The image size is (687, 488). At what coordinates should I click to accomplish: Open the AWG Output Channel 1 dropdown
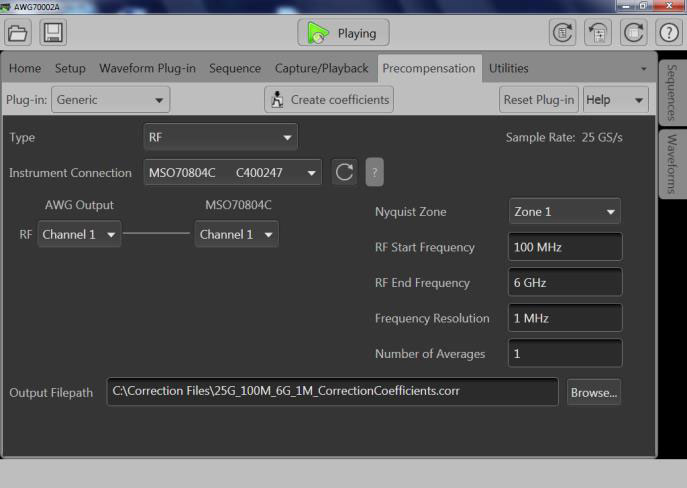pyautogui.click(x=79, y=235)
